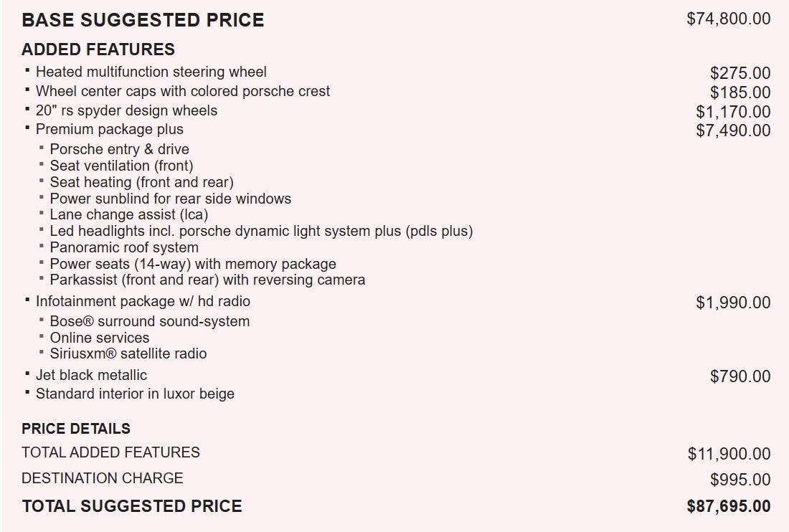The width and height of the screenshot is (789, 532).
Task: Select Lane change assist (lca) line
Action: click(x=128, y=214)
